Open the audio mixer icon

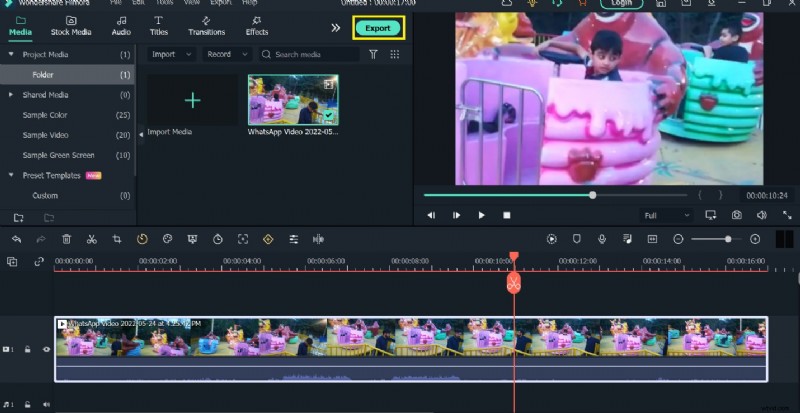click(627, 239)
